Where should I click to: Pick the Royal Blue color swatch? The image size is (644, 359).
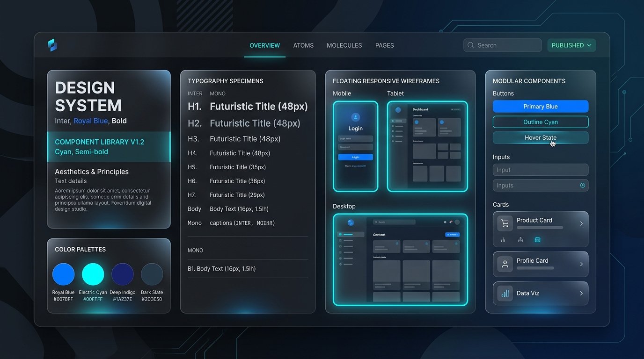[x=63, y=274]
